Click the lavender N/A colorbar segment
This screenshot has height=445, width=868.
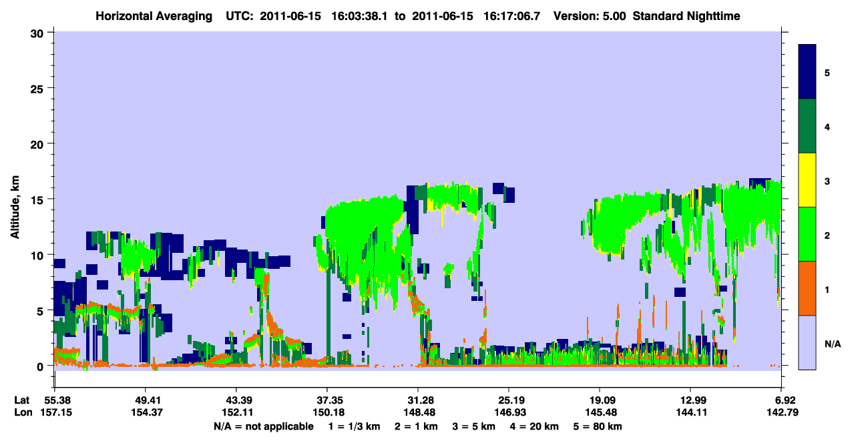807,342
